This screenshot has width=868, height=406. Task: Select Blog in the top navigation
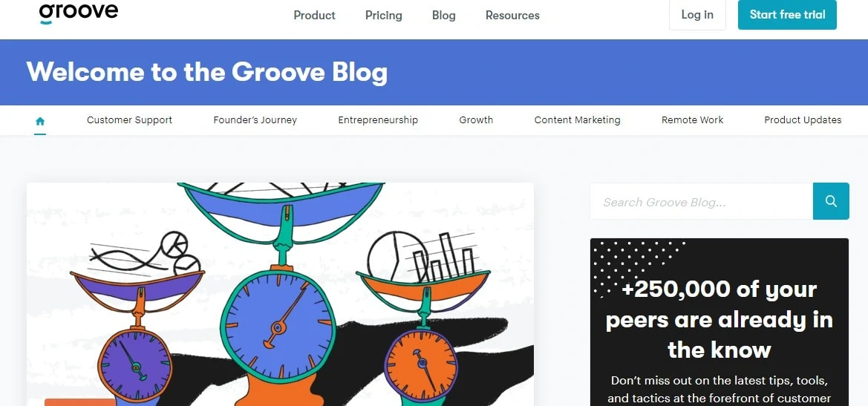tap(444, 16)
